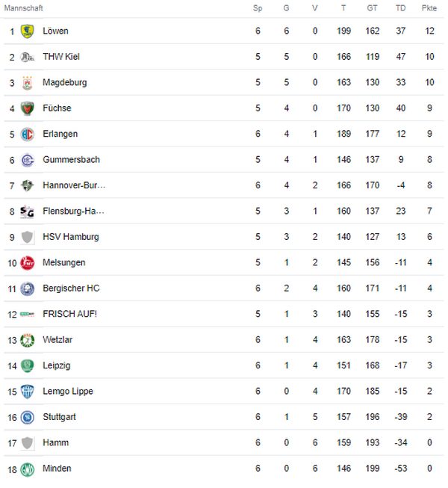The image size is (448, 488).
Task: Select the Stuttgart team name
Action: (60, 417)
